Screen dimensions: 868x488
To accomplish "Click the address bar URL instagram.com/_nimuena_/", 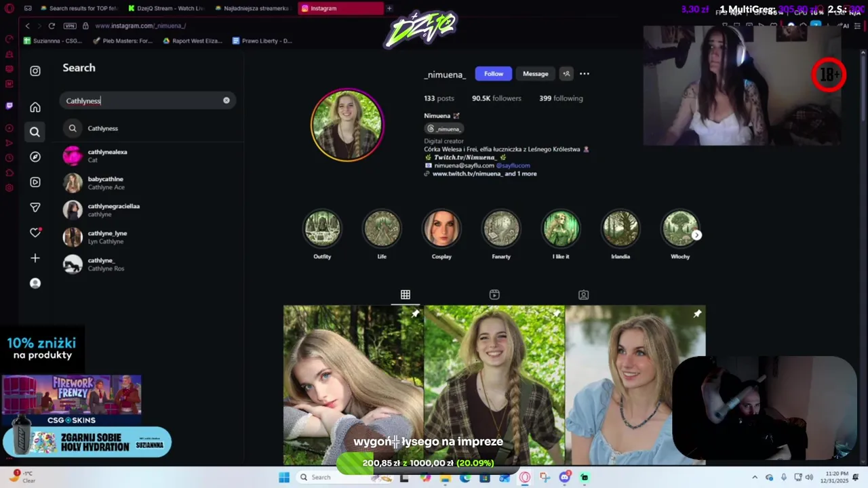I will 140,26.
